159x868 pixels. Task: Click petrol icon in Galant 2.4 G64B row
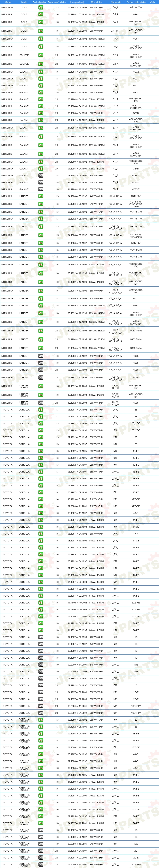point(41,169)
